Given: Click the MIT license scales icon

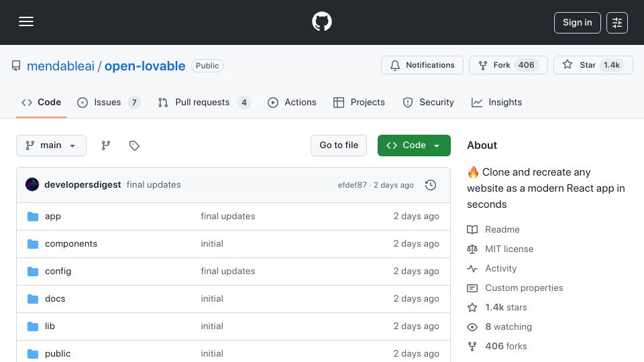Looking at the screenshot, I should (x=472, y=249).
